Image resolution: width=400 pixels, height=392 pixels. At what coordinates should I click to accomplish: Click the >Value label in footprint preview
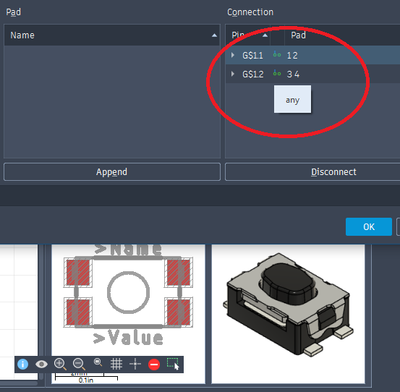click(128, 337)
